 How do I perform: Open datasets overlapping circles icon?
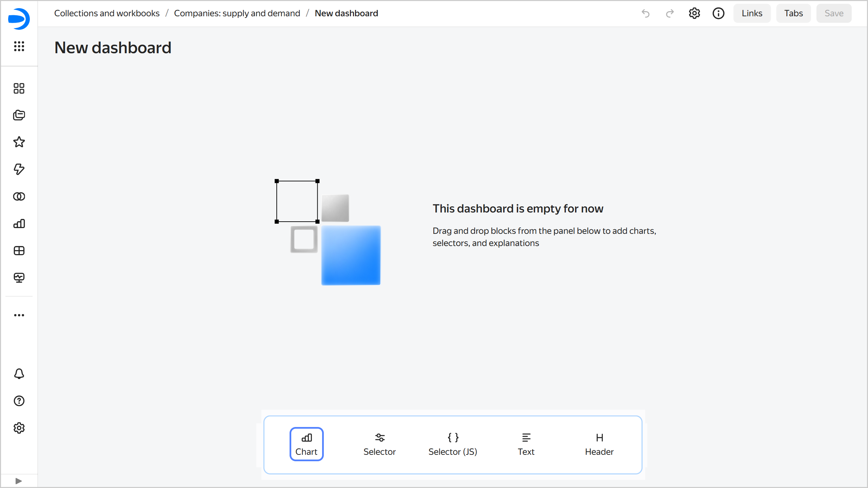click(19, 197)
